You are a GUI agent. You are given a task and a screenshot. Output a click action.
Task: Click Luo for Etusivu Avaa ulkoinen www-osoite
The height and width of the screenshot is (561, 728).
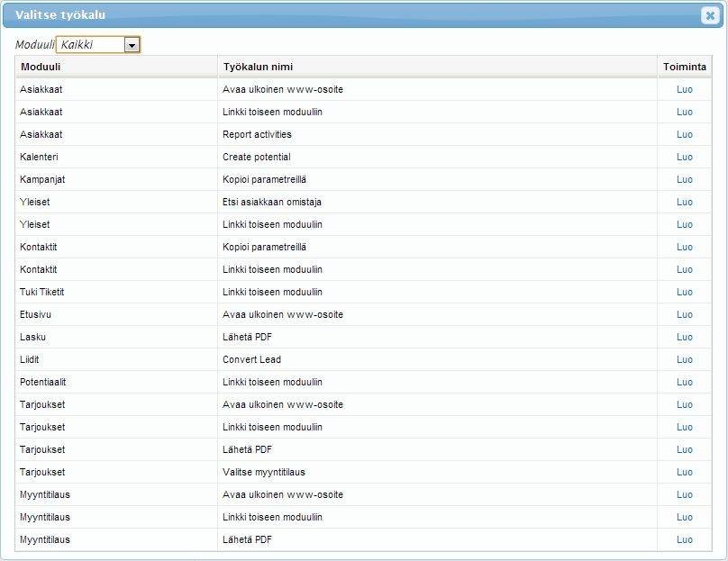click(684, 314)
